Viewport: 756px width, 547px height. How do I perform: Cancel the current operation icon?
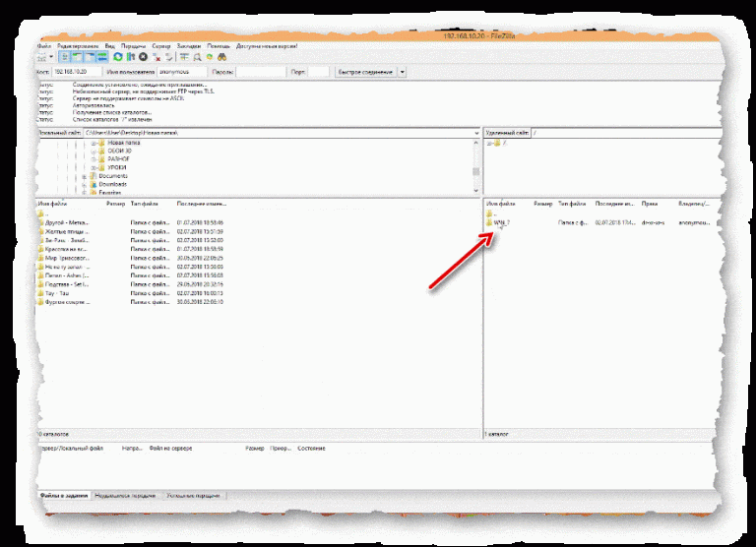click(x=143, y=58)
